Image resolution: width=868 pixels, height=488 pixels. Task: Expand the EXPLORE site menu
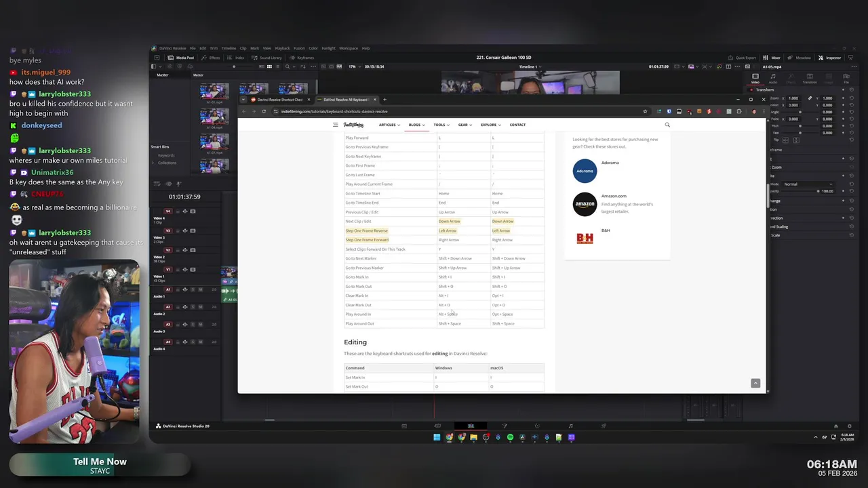(x=491, y=125)
